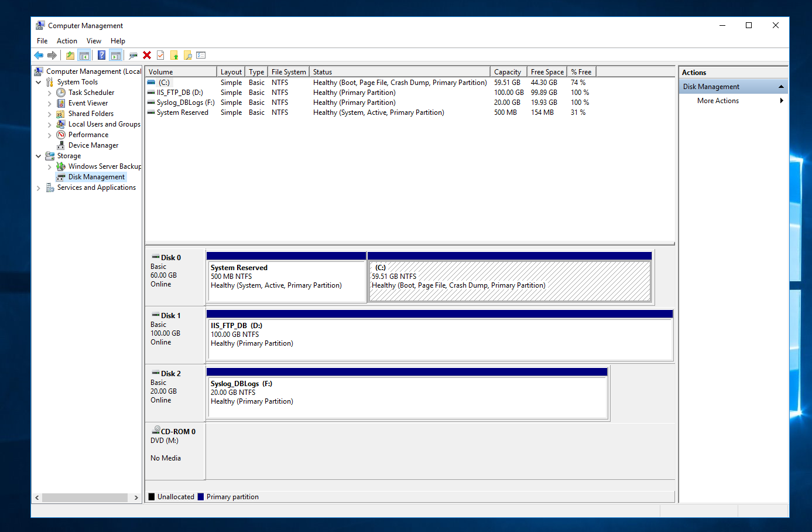
Task: Click the red X delete icon
Action: 147,55
